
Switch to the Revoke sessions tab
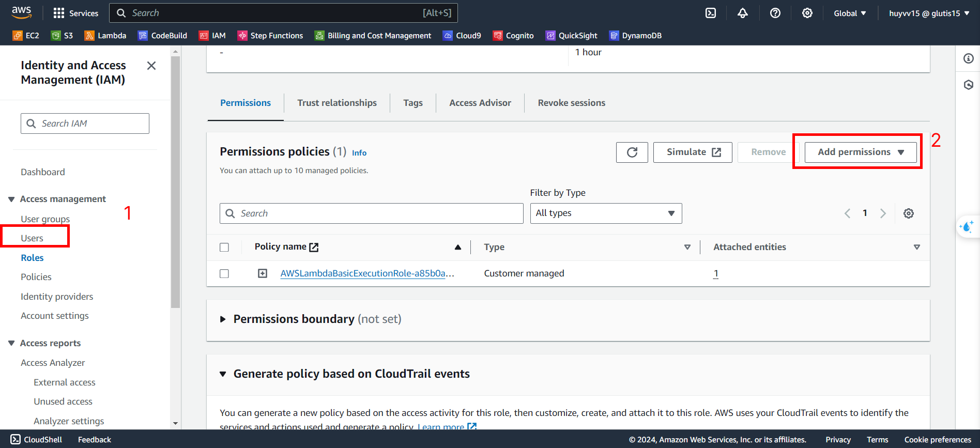[x=572, y=103]
